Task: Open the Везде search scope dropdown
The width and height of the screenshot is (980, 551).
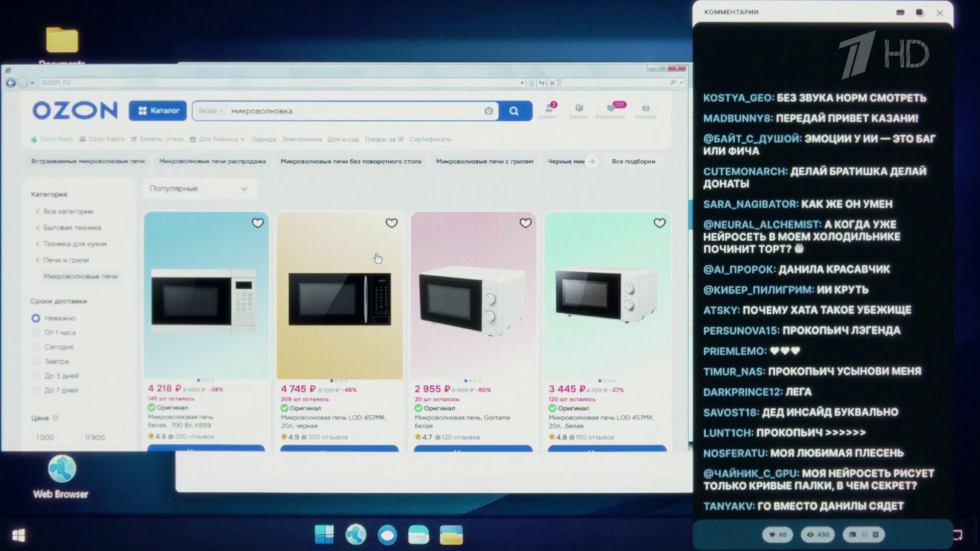Action: (x=210, y=111)
